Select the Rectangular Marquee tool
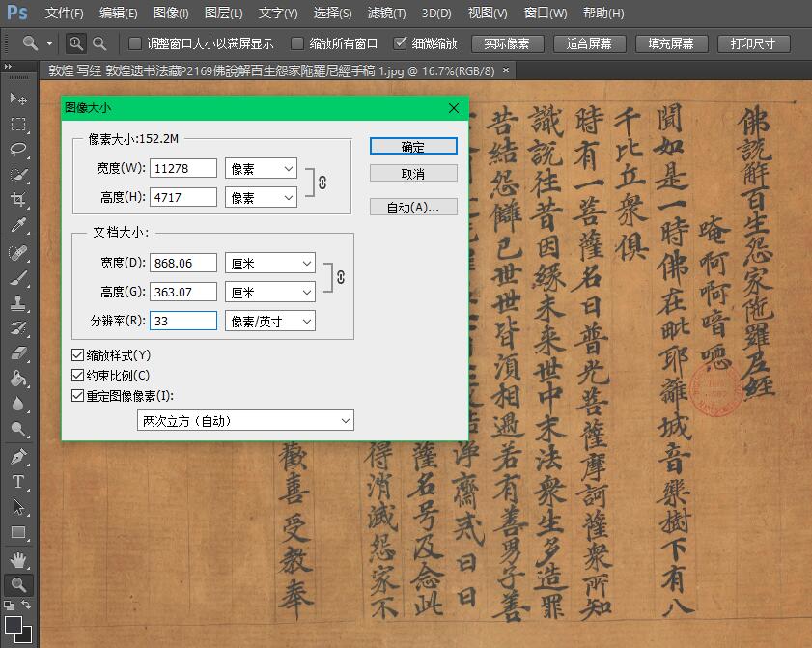The width and height of the screenshot is (812, 648). [x=18, y=124]
